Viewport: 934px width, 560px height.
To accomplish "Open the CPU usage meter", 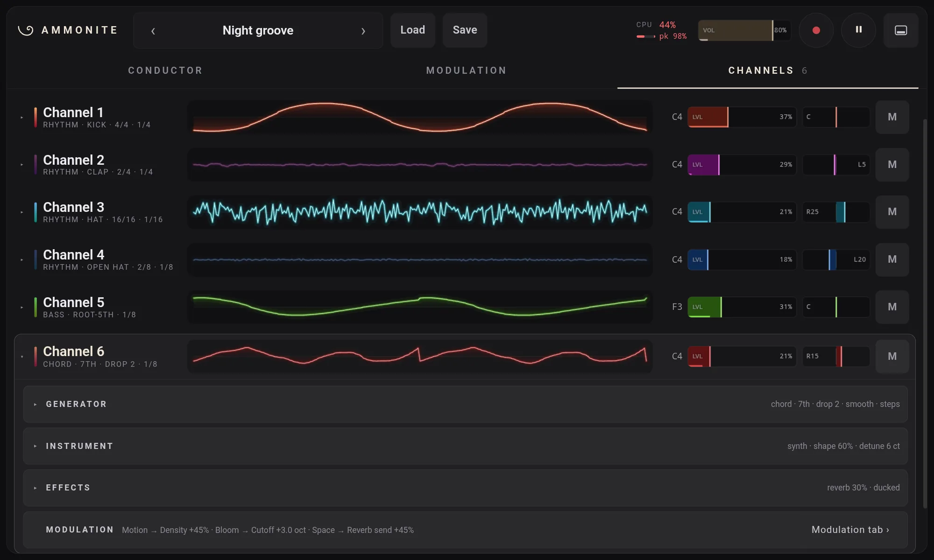I will [662, 30].
